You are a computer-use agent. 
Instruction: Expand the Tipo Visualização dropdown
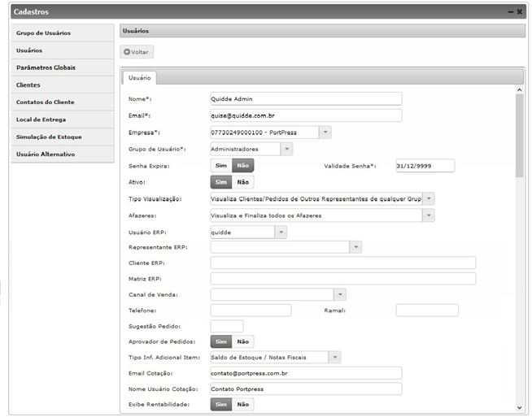[429, 198]
